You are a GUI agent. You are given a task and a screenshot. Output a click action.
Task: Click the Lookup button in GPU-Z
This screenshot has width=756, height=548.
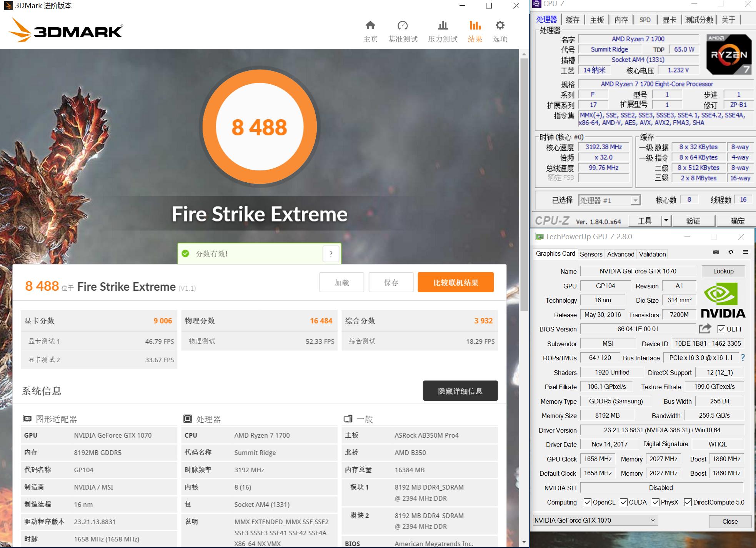723,271
